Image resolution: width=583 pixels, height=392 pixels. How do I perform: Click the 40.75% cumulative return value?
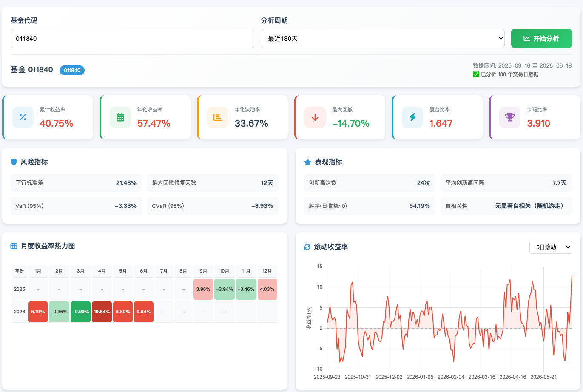[x=57, y=124]
